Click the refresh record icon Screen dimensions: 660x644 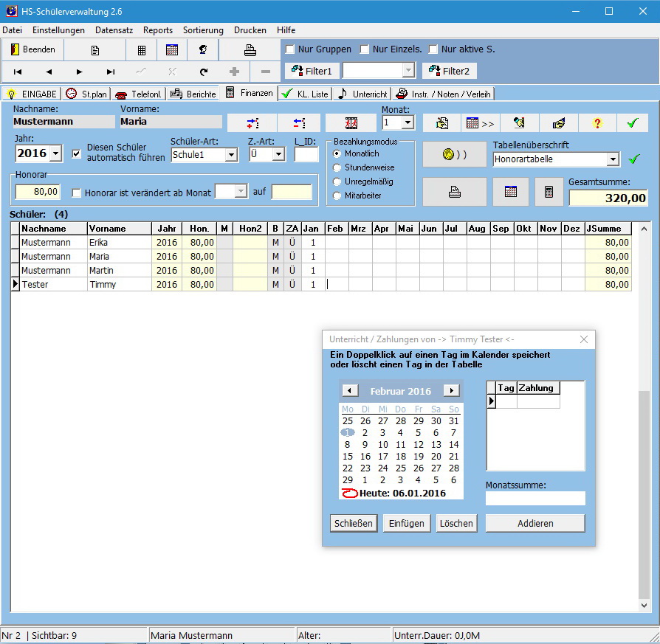click(204, 72)
